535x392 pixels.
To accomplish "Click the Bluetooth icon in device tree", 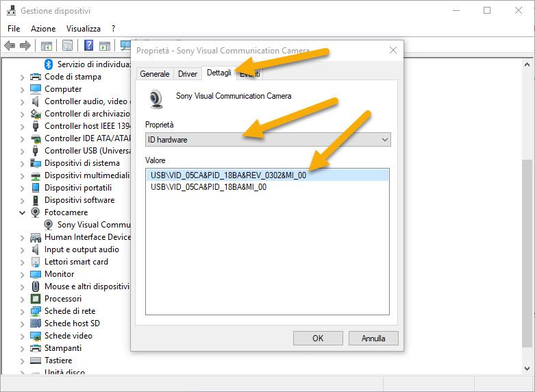I will pyautogui.click(x=49, y=64).
